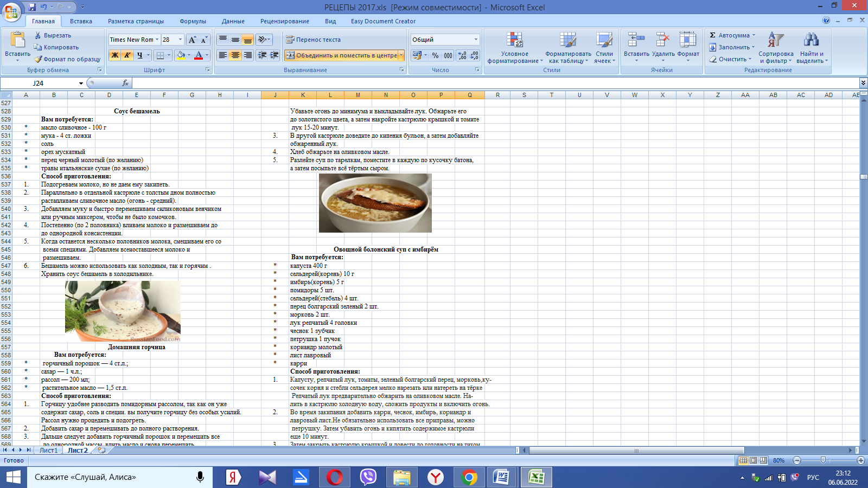Click the zoom slider in status bar
The width and height of the screenshot is (868, 488).
(823, 460)
